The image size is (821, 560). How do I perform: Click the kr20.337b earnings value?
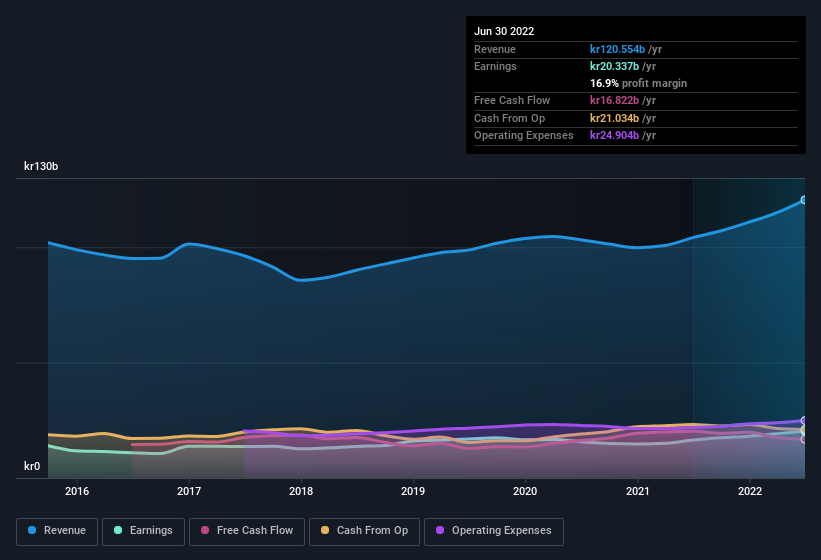(614, 66)
